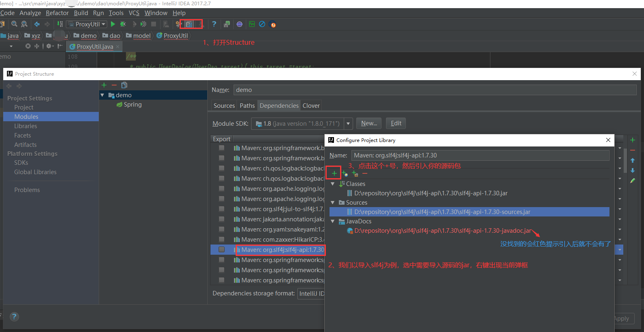This screenshot has width=644, height=332.
Task: Switch to the Paths tab
Action: click(x=247, y=106)
